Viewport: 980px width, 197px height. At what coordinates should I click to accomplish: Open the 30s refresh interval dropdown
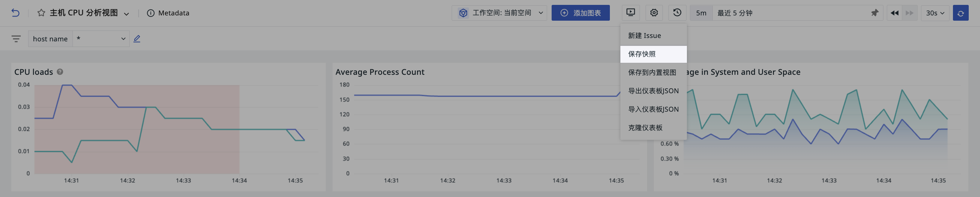click(935, 13)
